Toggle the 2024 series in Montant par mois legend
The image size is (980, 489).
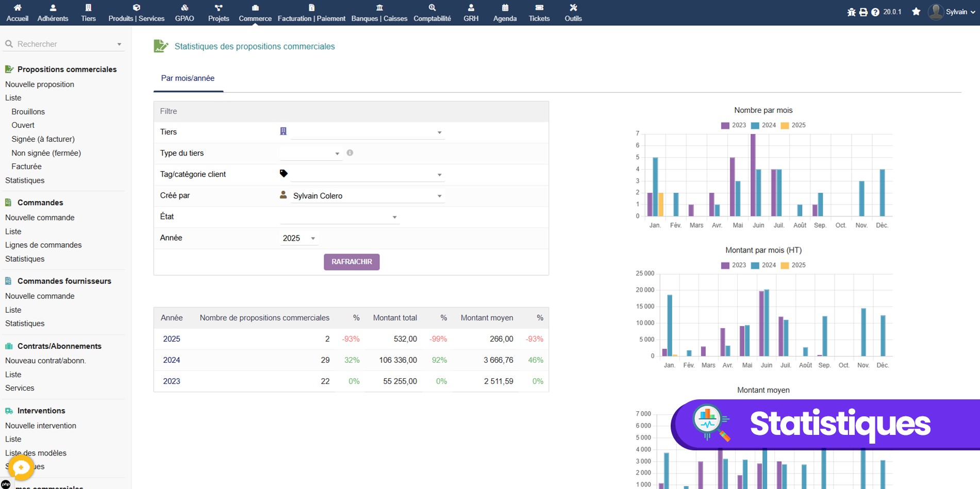763,265
